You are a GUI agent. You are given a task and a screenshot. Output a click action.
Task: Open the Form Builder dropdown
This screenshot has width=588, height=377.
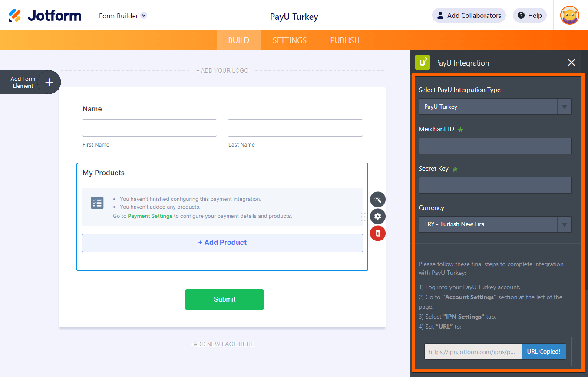coord(123,16)
